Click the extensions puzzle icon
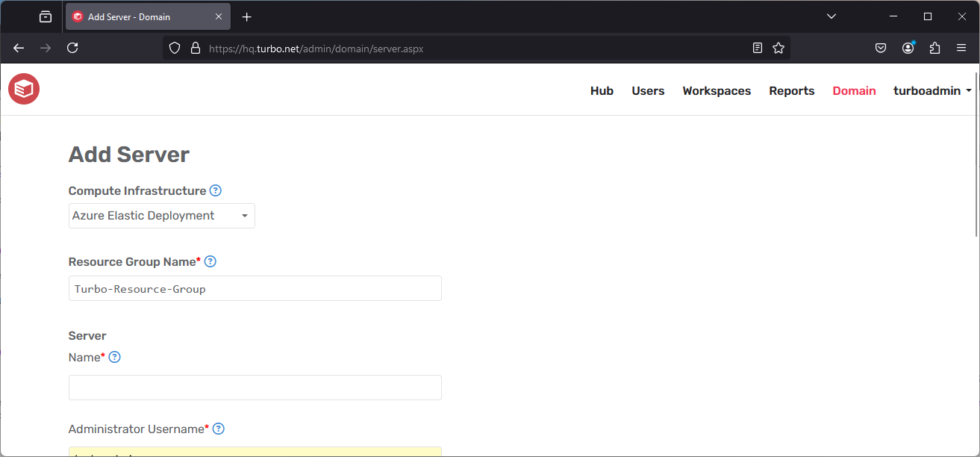 (934, 47)
